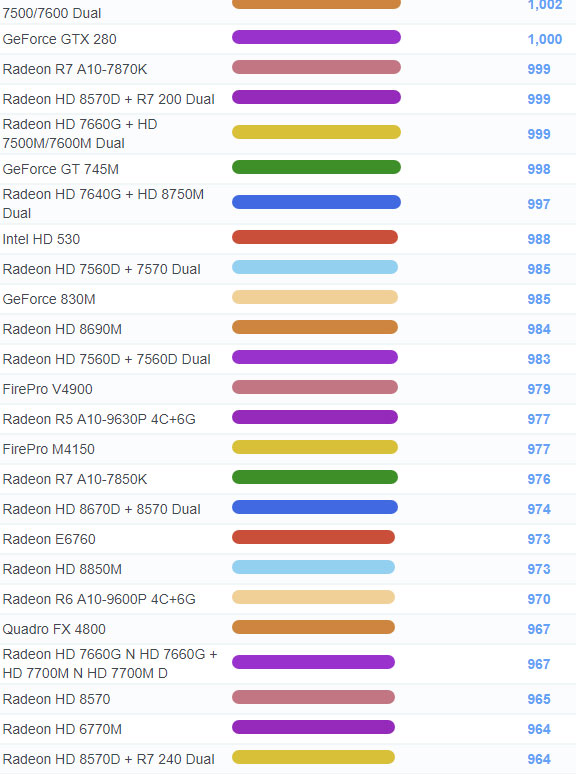Click score 997 for Radeon HD 7640G row
576x774 pixels.
[539, 204]
